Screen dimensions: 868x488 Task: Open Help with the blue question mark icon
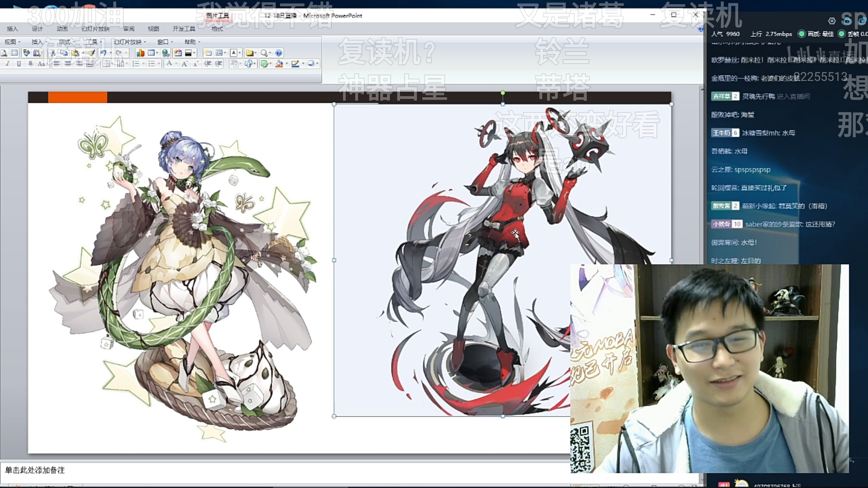(x=279, y=53)
